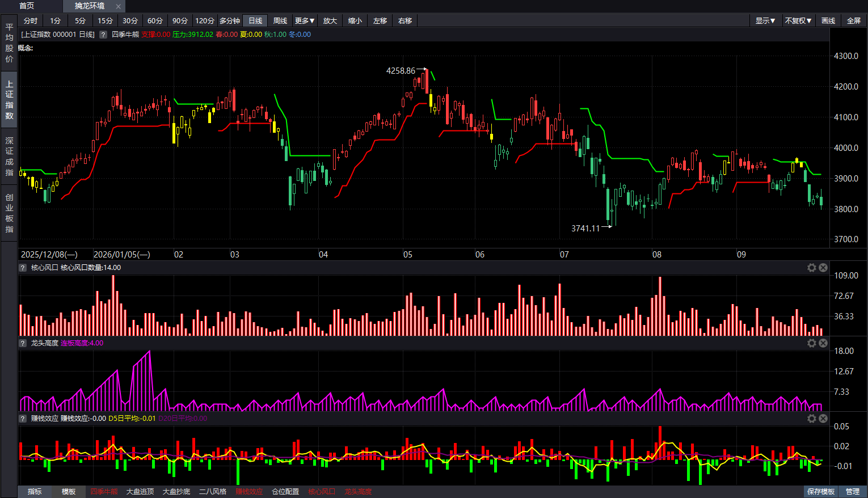This screenshot has height=498, width=868.
Task: Click 管理 button at bottom right
Action: 853,492
